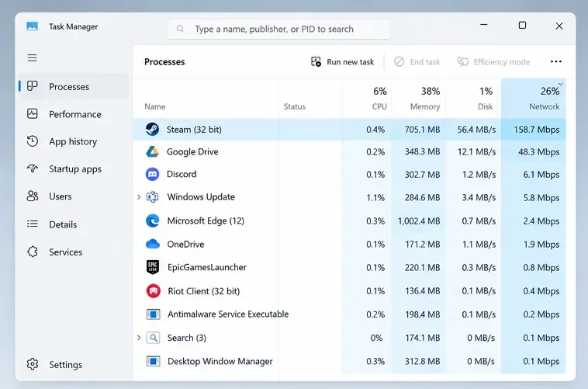Open Settings label in sidebar
The height and width of the screenshot is (389, 588).
pyautogui.click(x=66, y=365)
